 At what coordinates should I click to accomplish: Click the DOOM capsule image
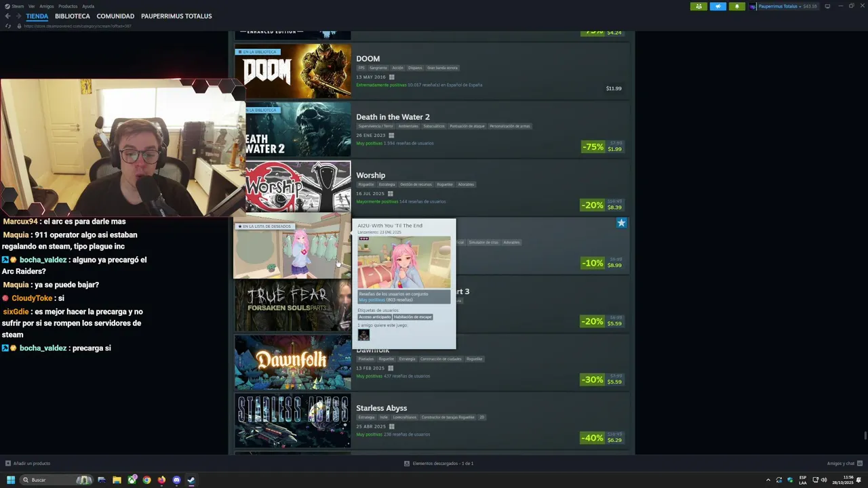(x=293, y=70)
